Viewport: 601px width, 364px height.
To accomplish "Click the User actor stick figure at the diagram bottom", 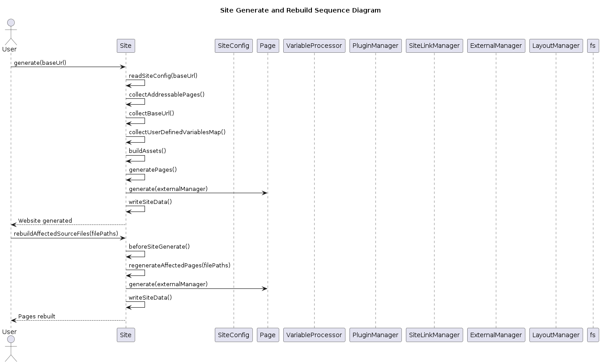I will pos(11,349).
